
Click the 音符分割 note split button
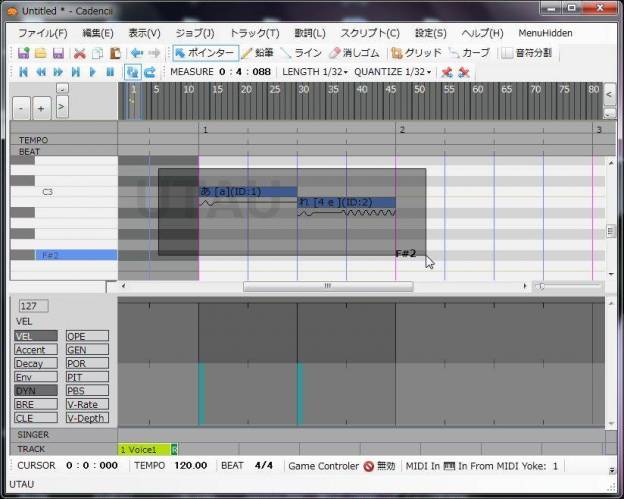pos(526,53)
